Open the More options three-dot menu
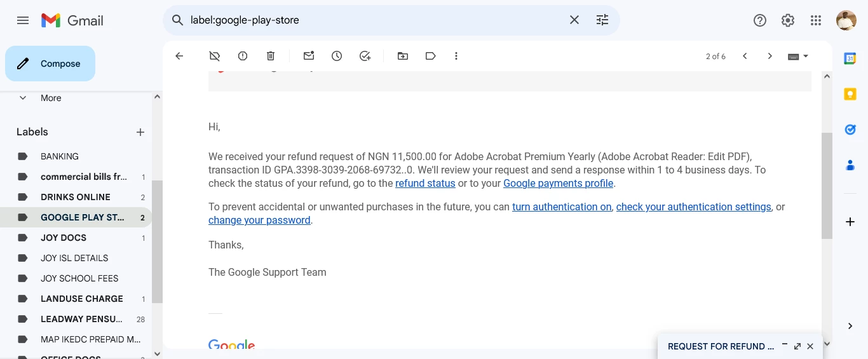This screenshot has height=359, width=868. 456,56
